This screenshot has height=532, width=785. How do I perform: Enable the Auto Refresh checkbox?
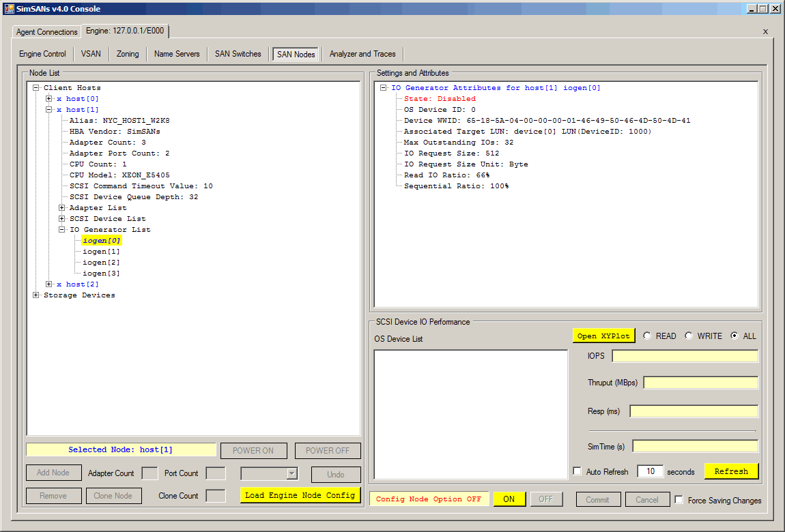(577, 471)
